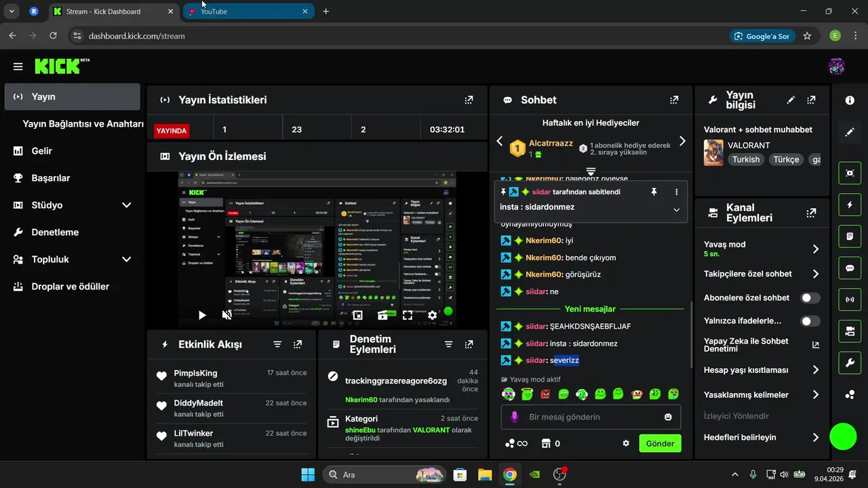Image resolution: width=868 pixels, height=488 pixels.
Task: Toggle the chat bubble widget in right sidebar
Action: click(x=850, y=268)
